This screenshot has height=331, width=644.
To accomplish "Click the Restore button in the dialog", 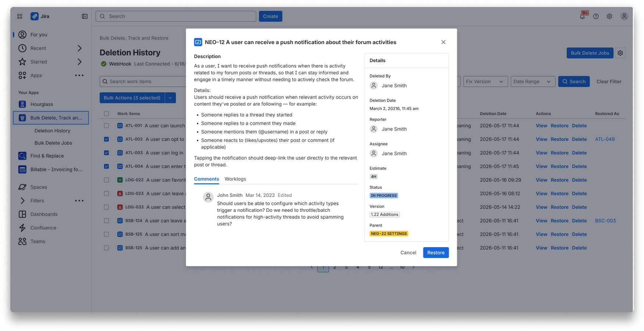I will coord(436,253).
